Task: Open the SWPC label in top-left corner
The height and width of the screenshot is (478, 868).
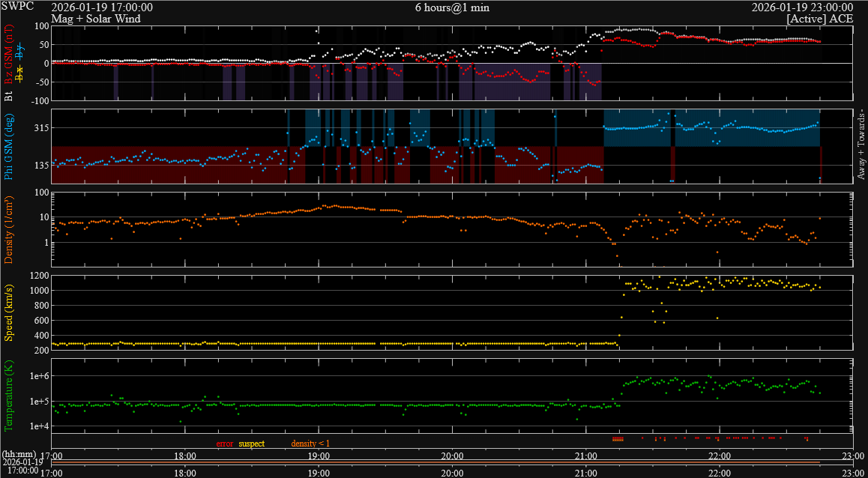Action: click(16, 7)
